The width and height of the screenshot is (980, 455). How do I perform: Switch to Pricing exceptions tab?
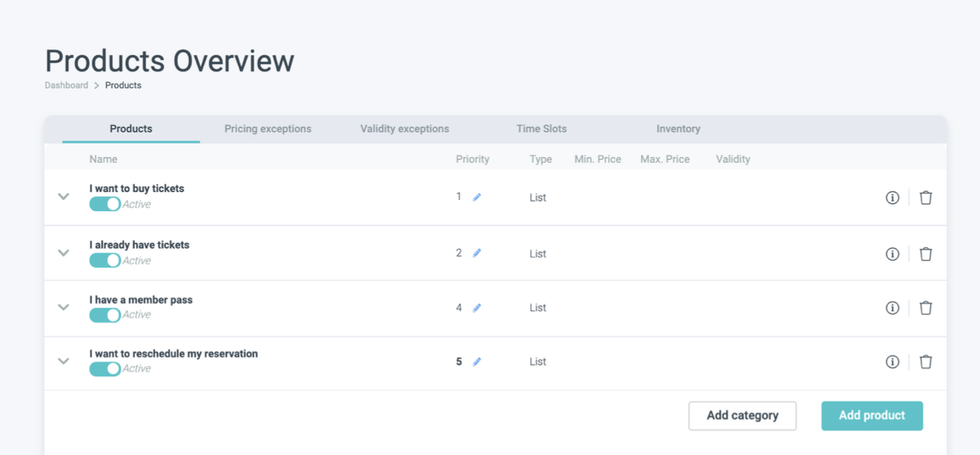268,129
